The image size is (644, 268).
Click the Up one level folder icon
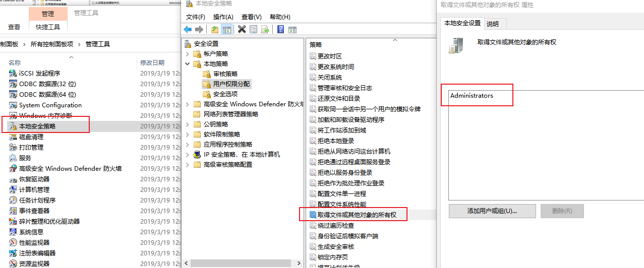click(215, 29)
